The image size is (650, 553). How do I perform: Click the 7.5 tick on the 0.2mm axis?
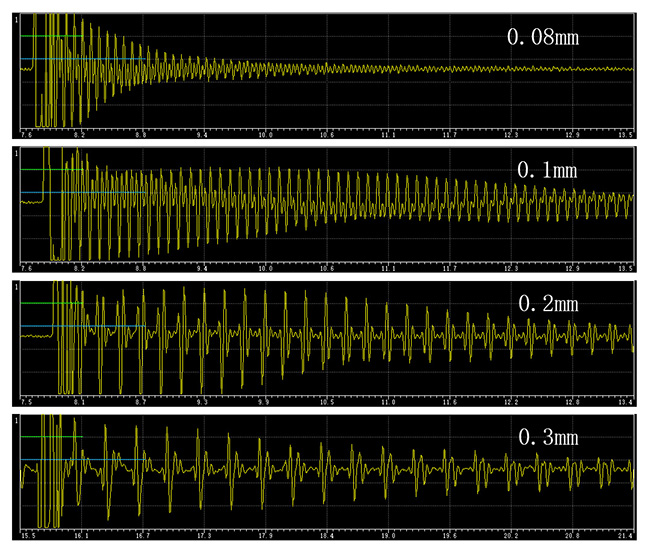26,401
